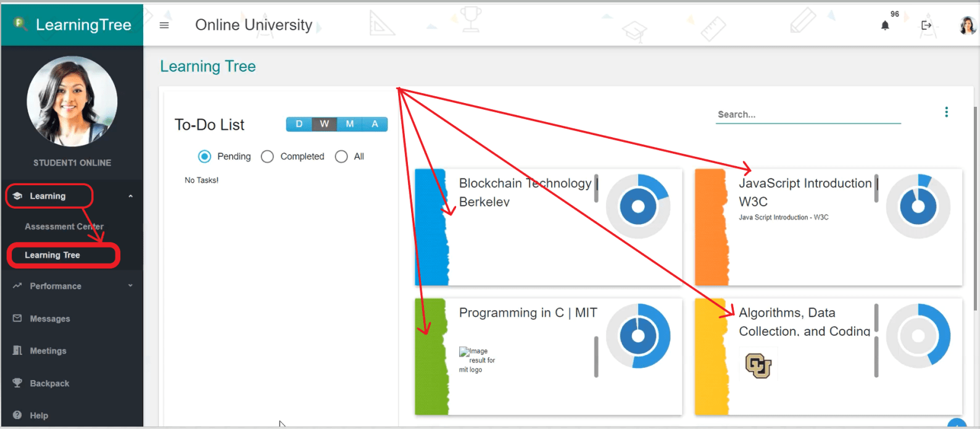Click the logout icon in header
The height and width of the screenshot is (429, 980).
coord(926,25)
